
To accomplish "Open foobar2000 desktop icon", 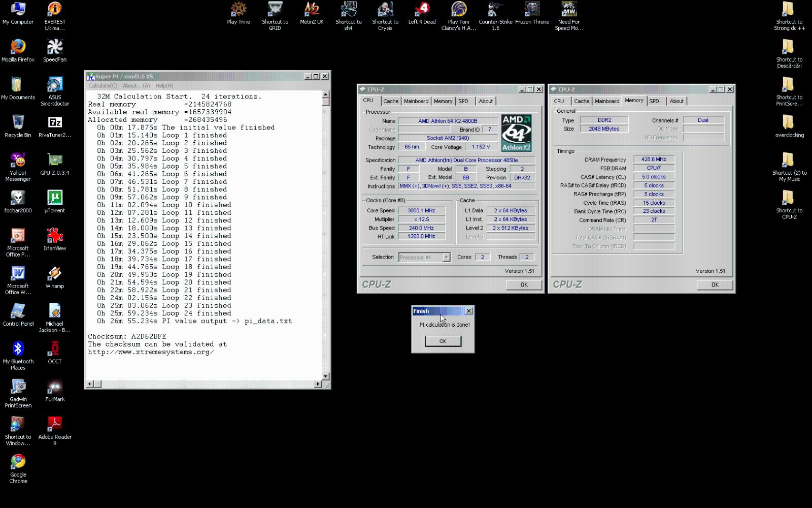I will coord(18,202).
